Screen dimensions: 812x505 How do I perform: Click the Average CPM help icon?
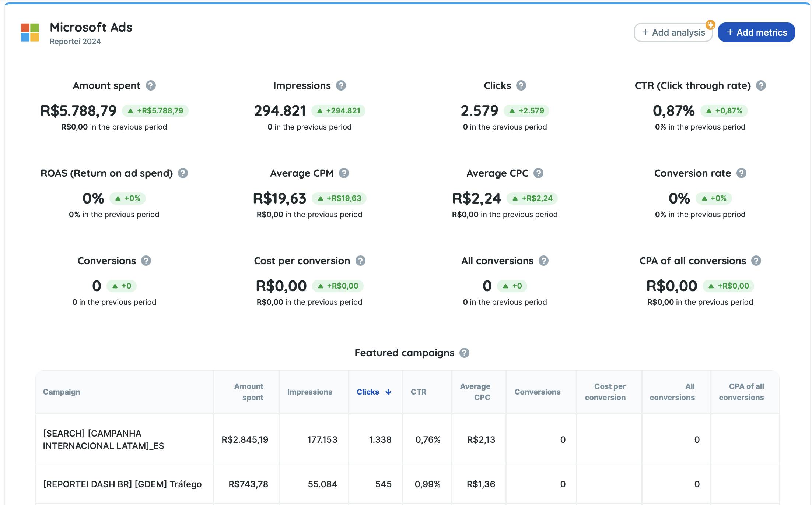pyautogui.click(x=344, y=173)
